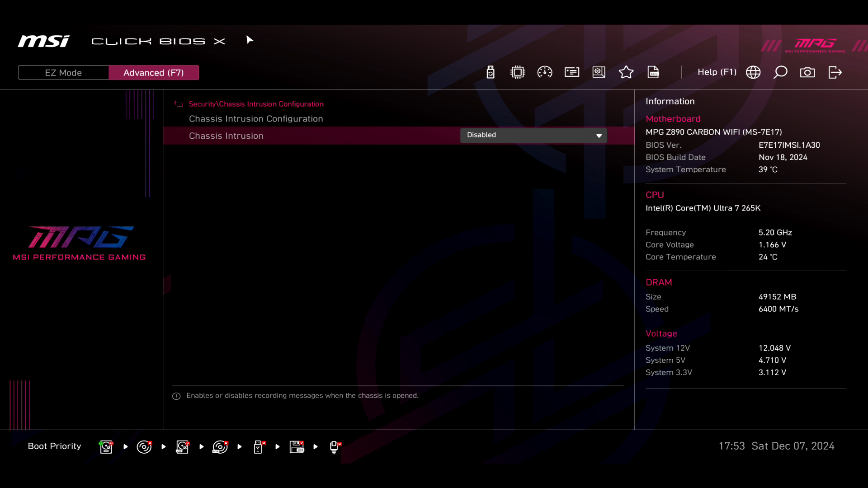Select the Advanced (F7) tab
Image resolution: width=868 pixels, height=488 pixels.
[x=154, y=73]
